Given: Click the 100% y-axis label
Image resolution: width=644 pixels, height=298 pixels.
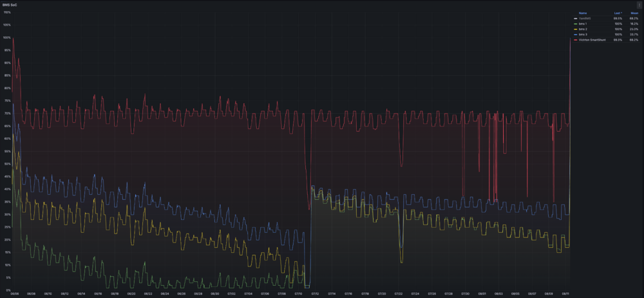Looking at the screenshot, I should (x=7, y=37).
